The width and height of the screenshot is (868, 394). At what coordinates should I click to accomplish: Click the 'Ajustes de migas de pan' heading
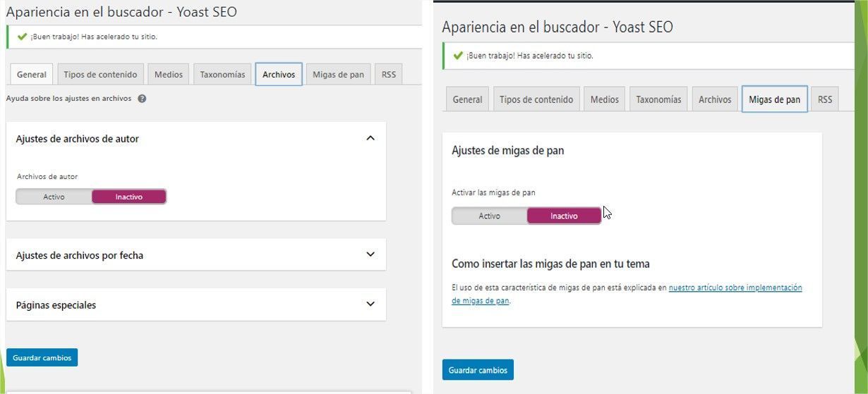click(507, 150)
